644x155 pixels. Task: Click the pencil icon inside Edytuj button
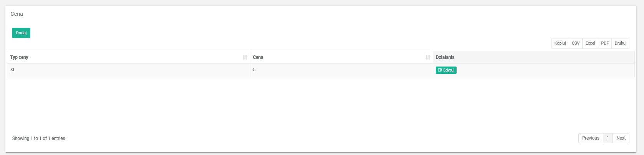(440, 70)
